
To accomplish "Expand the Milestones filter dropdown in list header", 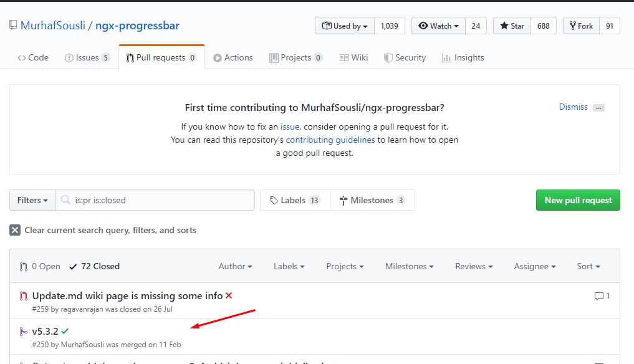I will [x=409, y=266].
